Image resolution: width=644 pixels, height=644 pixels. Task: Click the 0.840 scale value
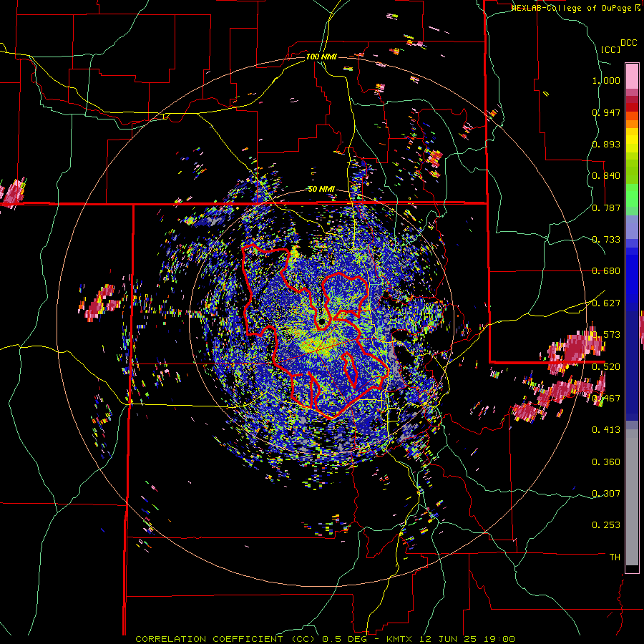click(606, 176)
